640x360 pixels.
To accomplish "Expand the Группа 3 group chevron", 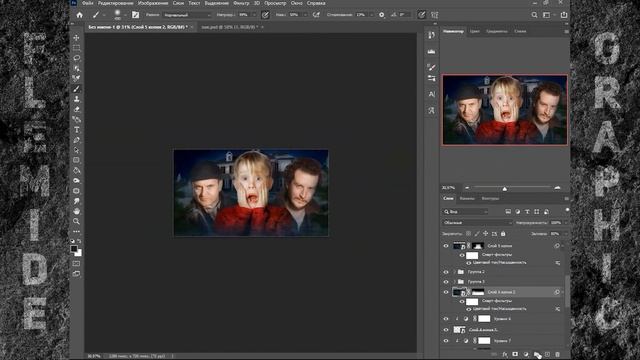I will [454, 282].
